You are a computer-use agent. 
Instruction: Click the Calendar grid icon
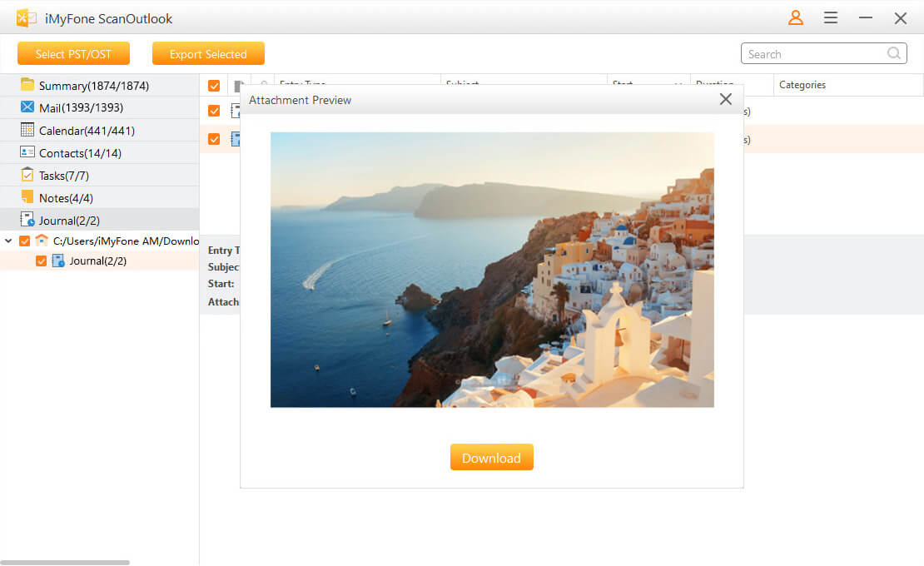coord(27,130)
